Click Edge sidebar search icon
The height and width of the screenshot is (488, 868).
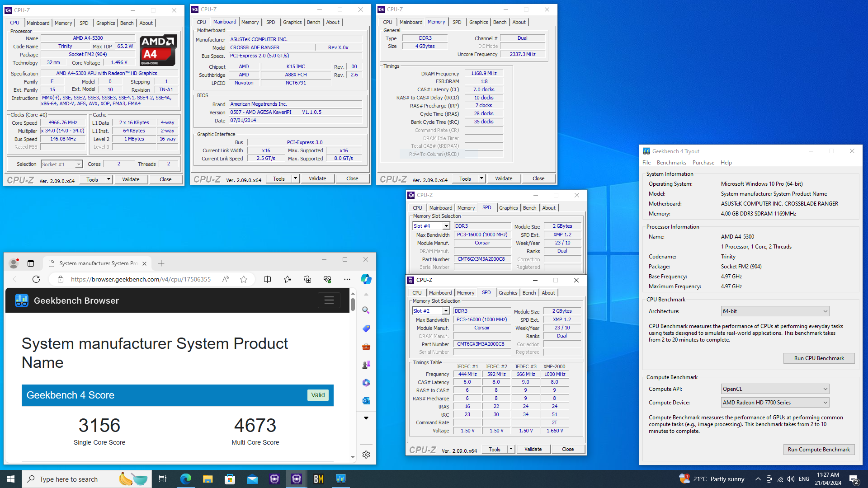pos(366,310)
